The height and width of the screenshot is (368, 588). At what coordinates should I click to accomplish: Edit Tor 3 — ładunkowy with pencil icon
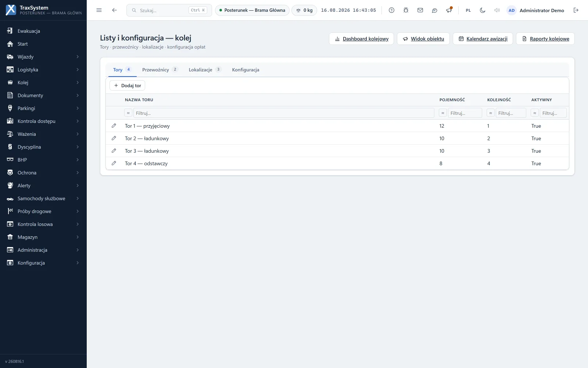pyautogui.click(x=114, y=151)
